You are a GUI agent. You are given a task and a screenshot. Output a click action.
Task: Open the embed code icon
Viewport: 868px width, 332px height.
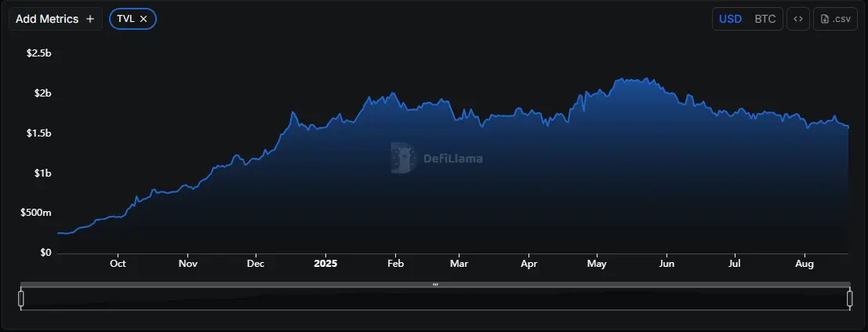pos(797,19)
